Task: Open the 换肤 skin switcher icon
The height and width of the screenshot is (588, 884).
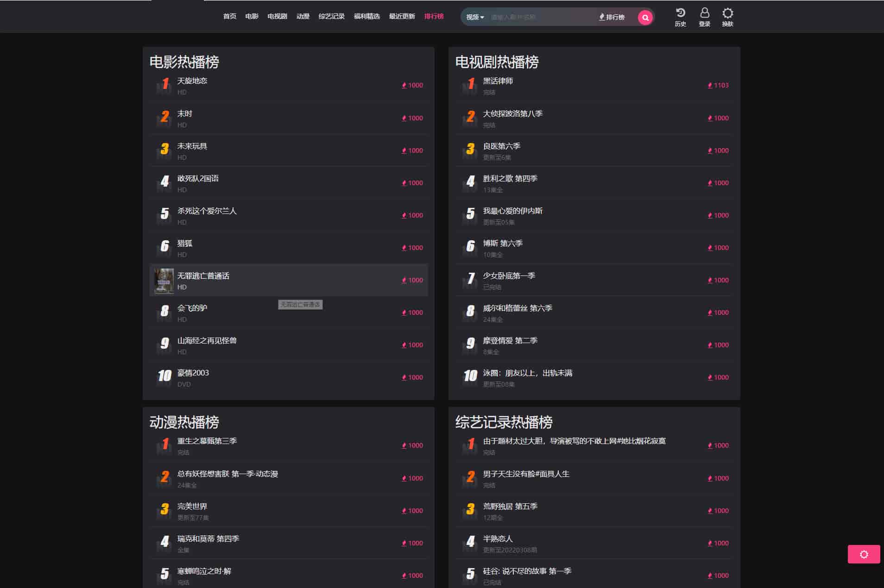Action: [727, 17]
